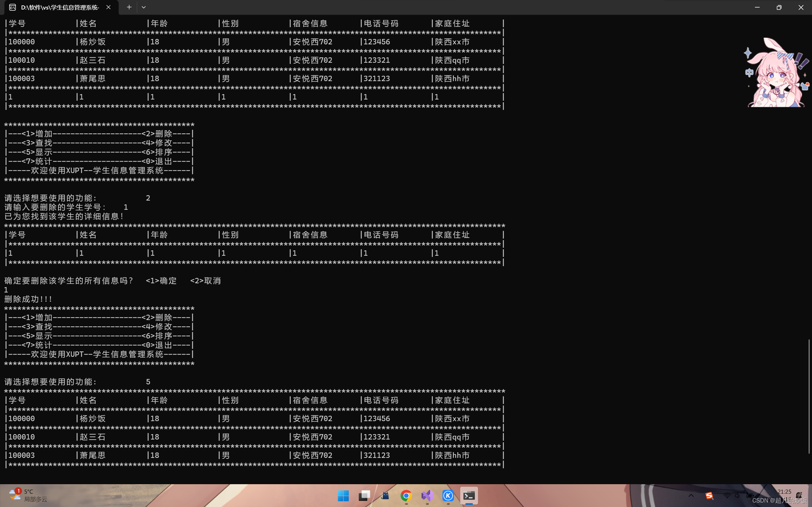Close the 学生信息管理系统 terminal tab
Viewport: 812px width, 507px height.
(x=108, y=7)
